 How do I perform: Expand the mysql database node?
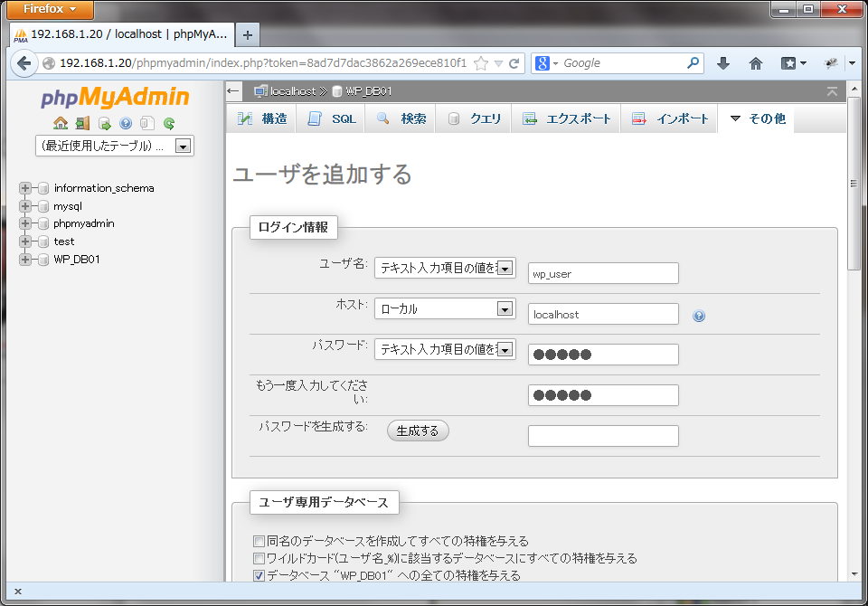(x=25, y=206)
